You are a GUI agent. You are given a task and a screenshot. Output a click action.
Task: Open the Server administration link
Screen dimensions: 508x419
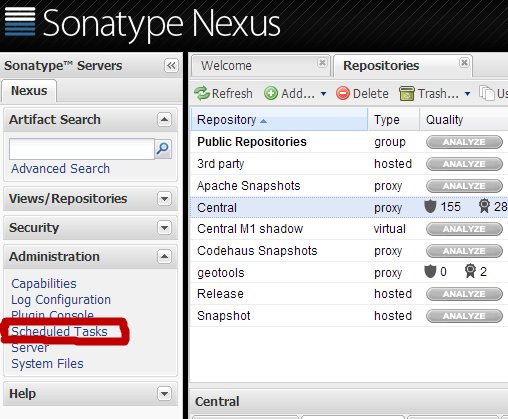[x=30, y=348]
